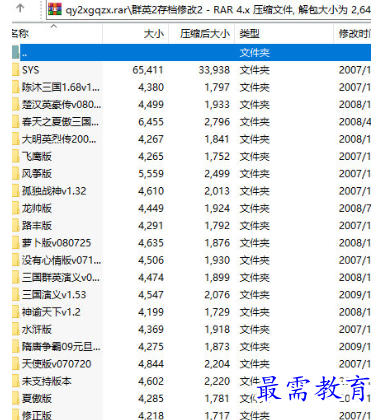
Task: Click the size value 4,844
Action: click(x=151, y=364)
